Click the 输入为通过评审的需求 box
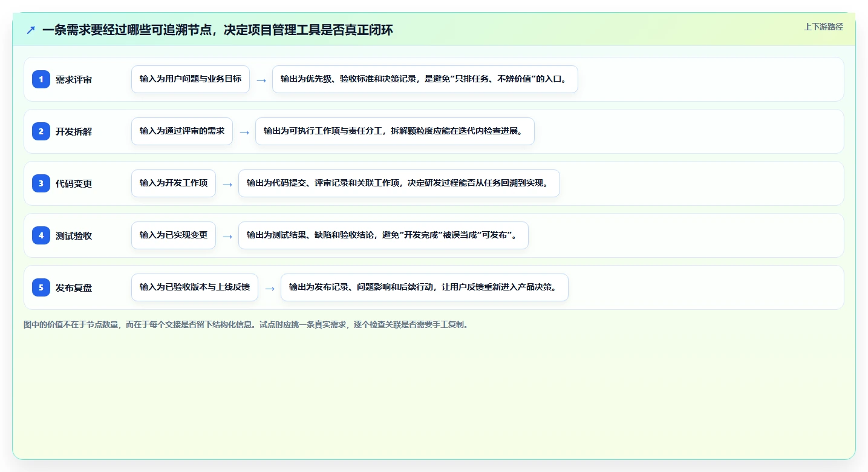868x472 pixels. pyautogui.click(x=182, y=131)
